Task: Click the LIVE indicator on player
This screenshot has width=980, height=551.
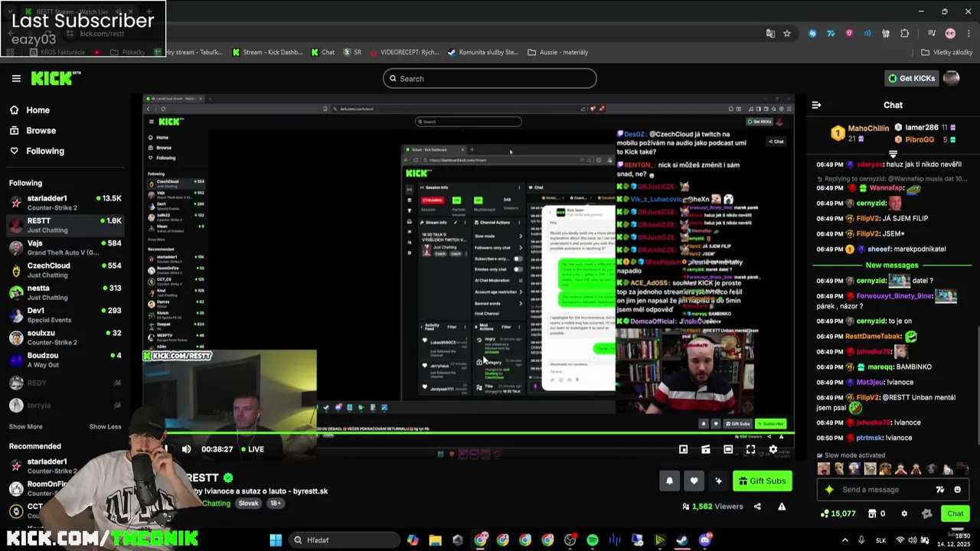Action: (x=253, y=449)
